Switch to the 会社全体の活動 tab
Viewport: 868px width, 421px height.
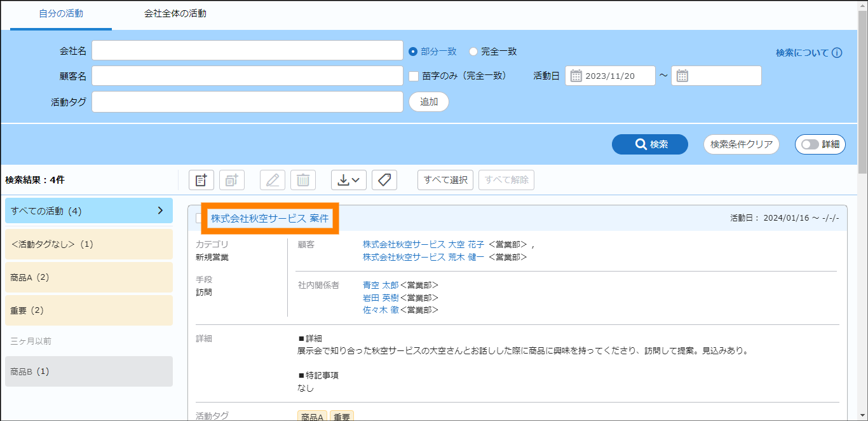(x=175, y=13)
